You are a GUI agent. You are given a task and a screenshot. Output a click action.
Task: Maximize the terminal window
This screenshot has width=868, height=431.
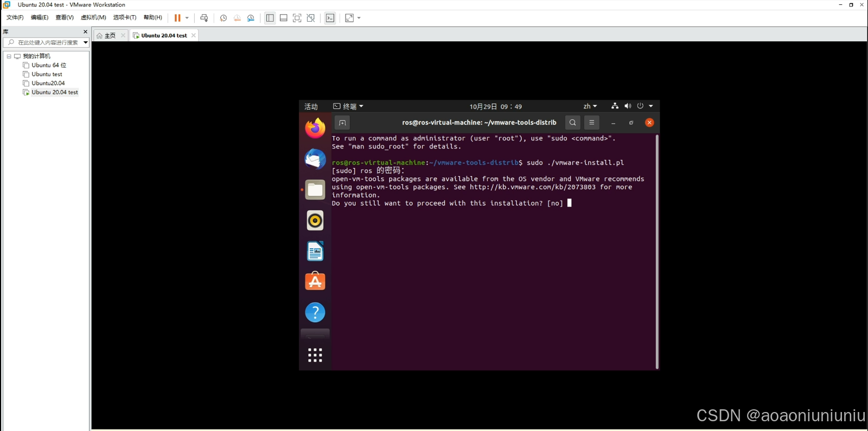pyautogui.click(x=631, y=123)
